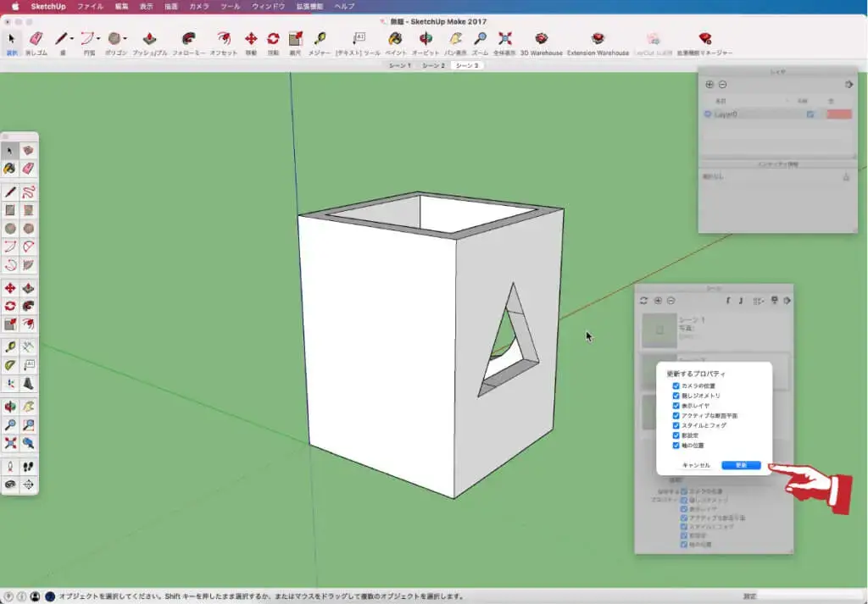868x604 pixels.
Task: Pick the Rotate tool in top toolbar
Action: point(273,39)
